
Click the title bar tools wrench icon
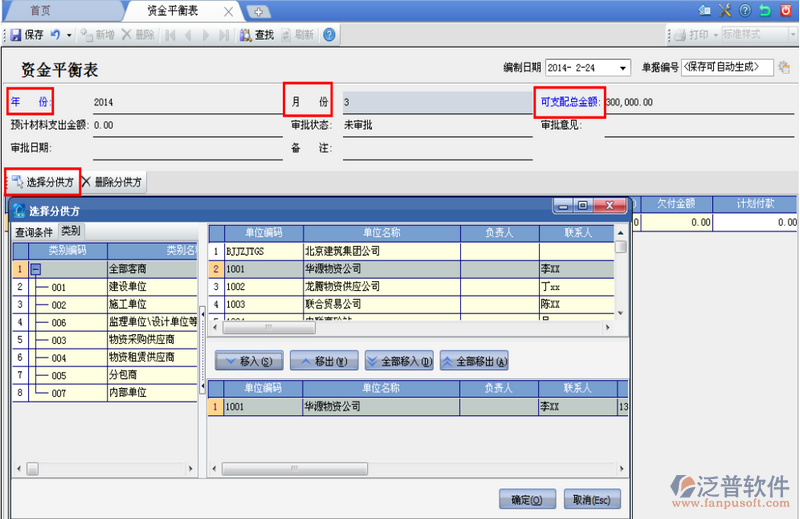pos(724,10)
